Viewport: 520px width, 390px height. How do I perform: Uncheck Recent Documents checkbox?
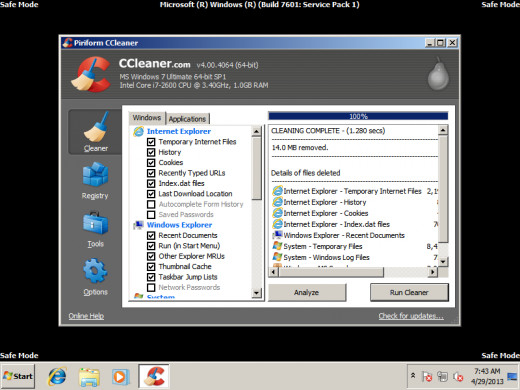click(151, 236)
